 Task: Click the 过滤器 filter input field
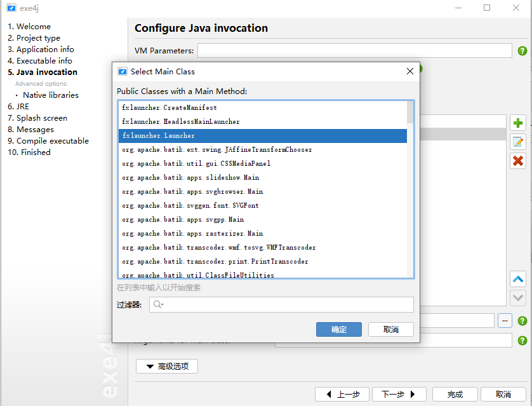coord(282,304)
